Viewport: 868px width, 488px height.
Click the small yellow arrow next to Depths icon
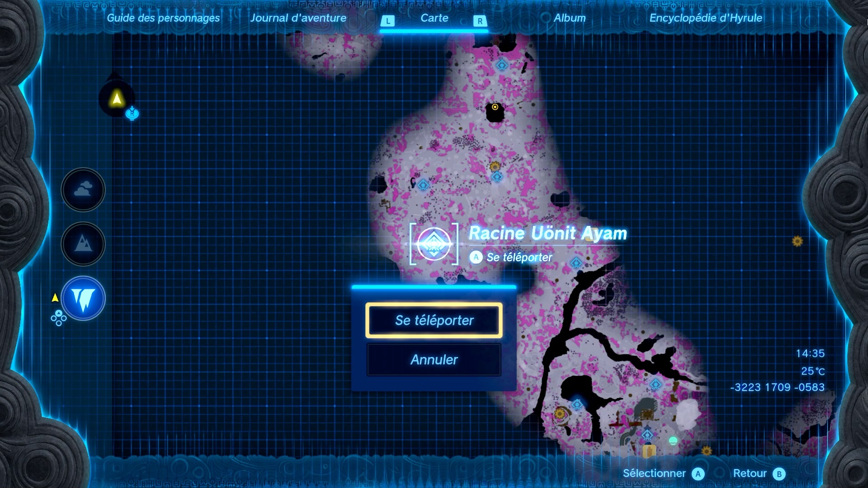pyautogui.click(x=55, y=297)
